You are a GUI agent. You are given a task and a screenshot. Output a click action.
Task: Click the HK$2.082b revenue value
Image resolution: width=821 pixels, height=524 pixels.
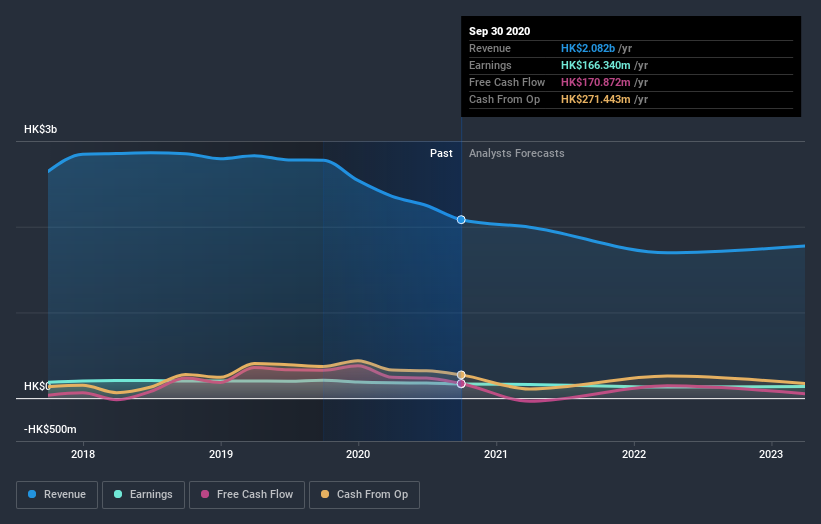click(x=588, y=48)
